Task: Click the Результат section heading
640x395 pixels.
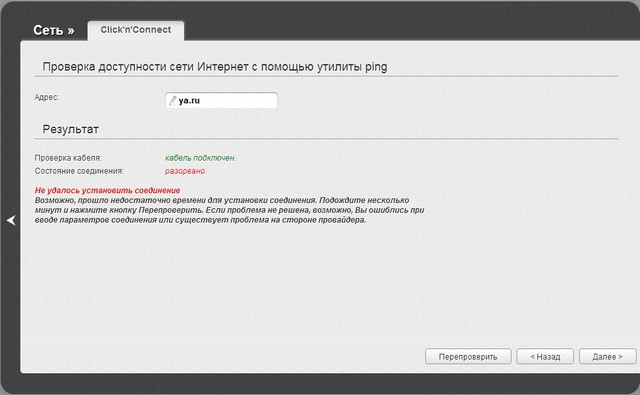Action: tap(71, 129)
